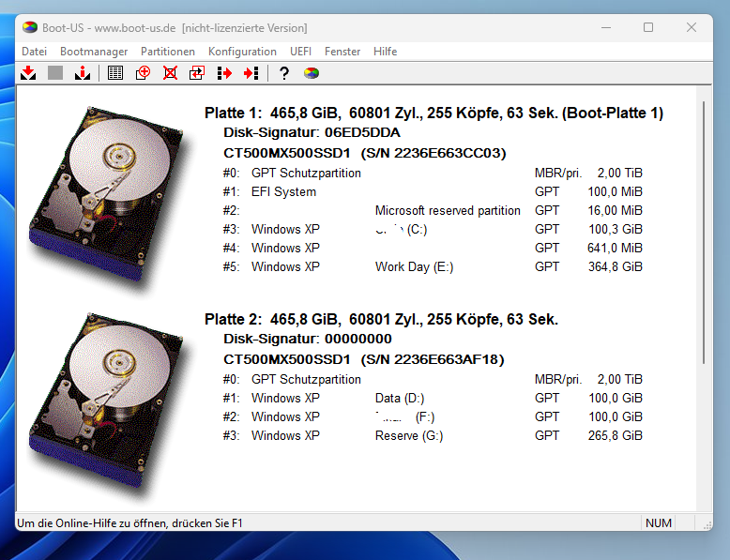This screenshot has width=730, height=560.
Task: Close the Boot-US window
Action: tap(692, 28)
